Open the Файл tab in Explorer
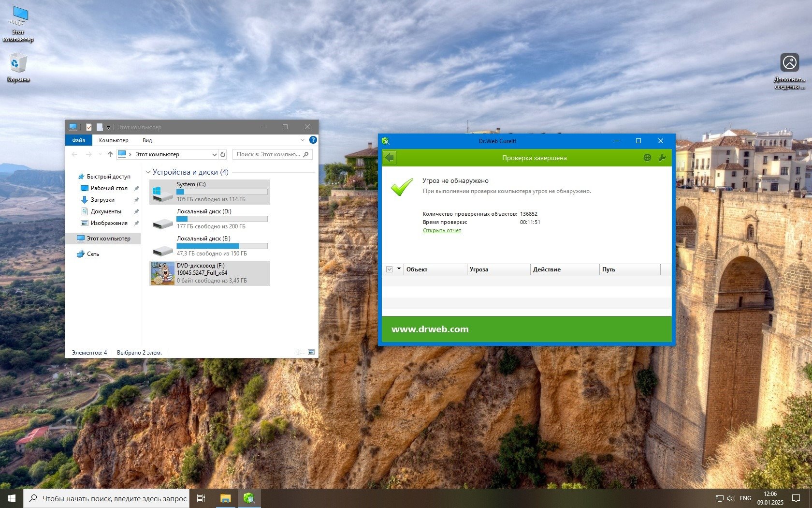 coord(79,140)
